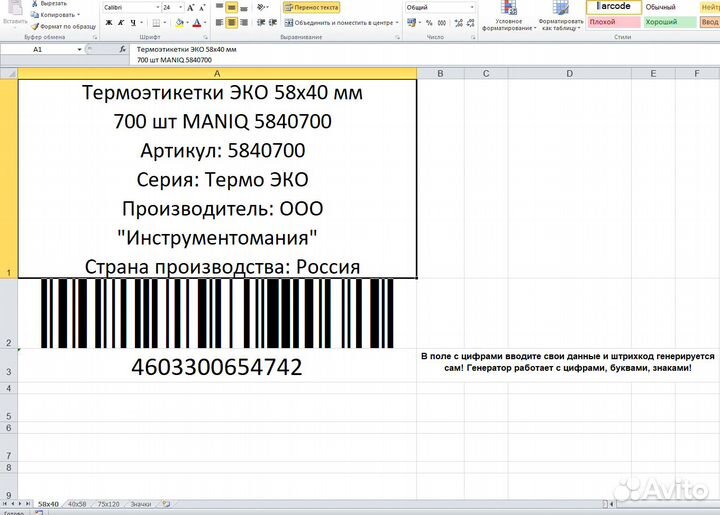The height and width of the screenshot is (515, 720).
Task: Align text to top of cell
Action: 219,7
